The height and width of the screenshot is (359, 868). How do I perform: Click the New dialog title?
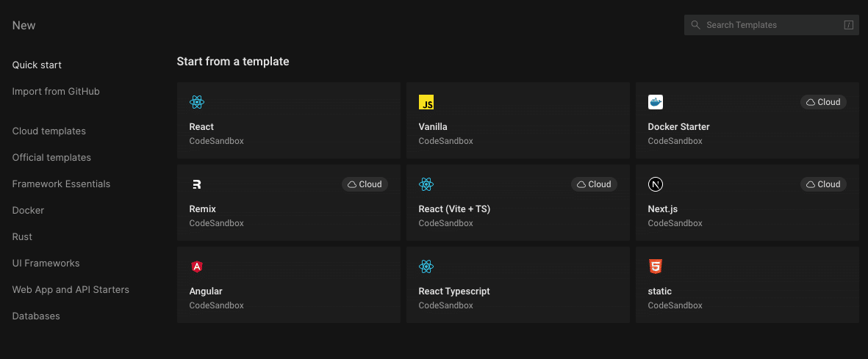pyautogui.click(x=24, y=26)
